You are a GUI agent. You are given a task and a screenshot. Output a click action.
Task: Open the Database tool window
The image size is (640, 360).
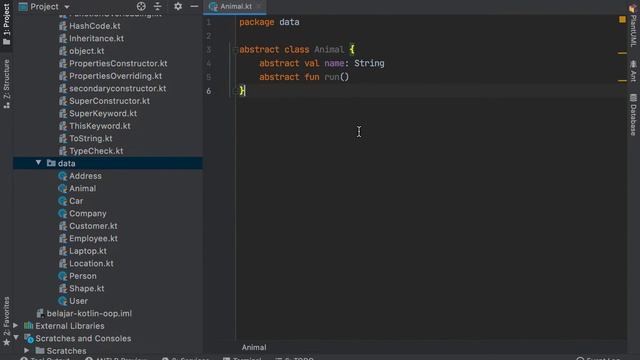pyautogui.click(x=633, y=114)
